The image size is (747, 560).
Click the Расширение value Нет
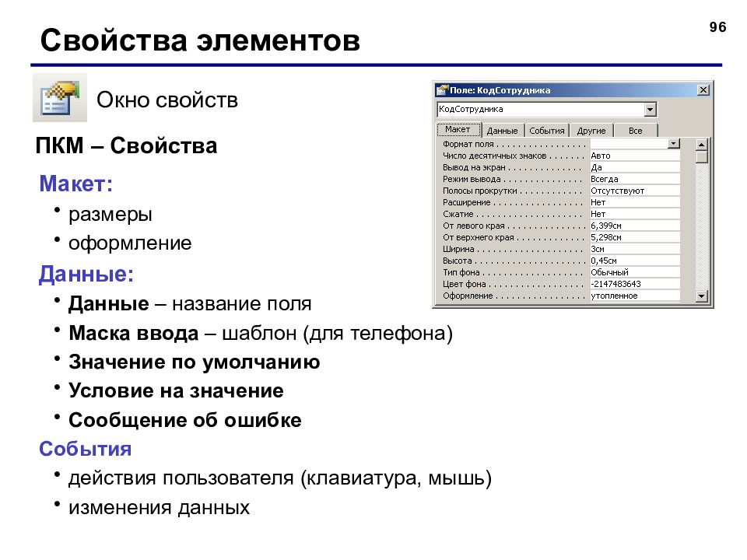635,202
